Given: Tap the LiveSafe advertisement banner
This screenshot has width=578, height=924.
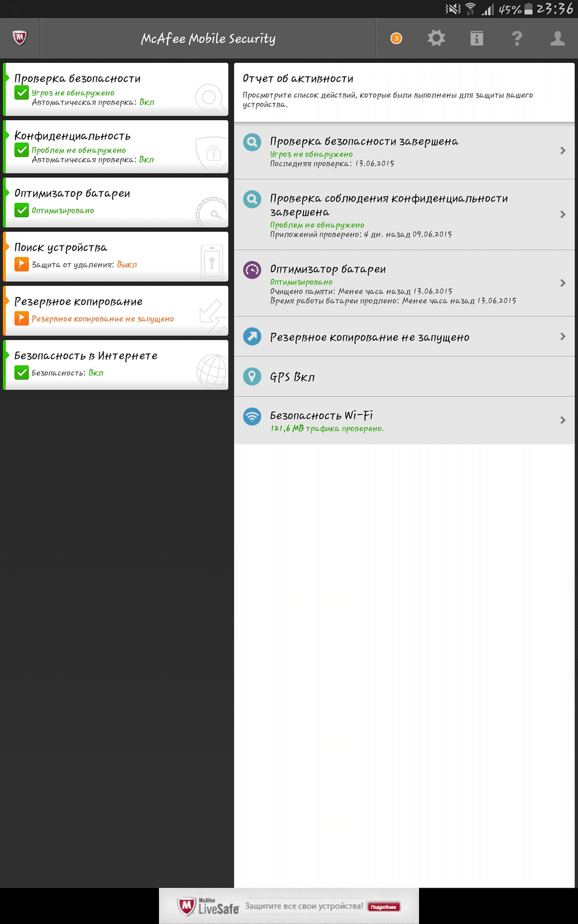Looking at the screenshot, I should click(x=289, y=906).
